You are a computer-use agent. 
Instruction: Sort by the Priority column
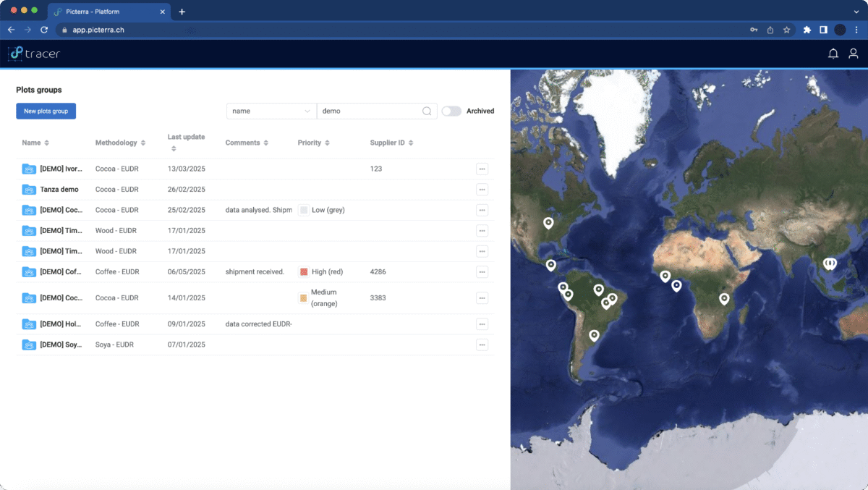click(315, 143)
